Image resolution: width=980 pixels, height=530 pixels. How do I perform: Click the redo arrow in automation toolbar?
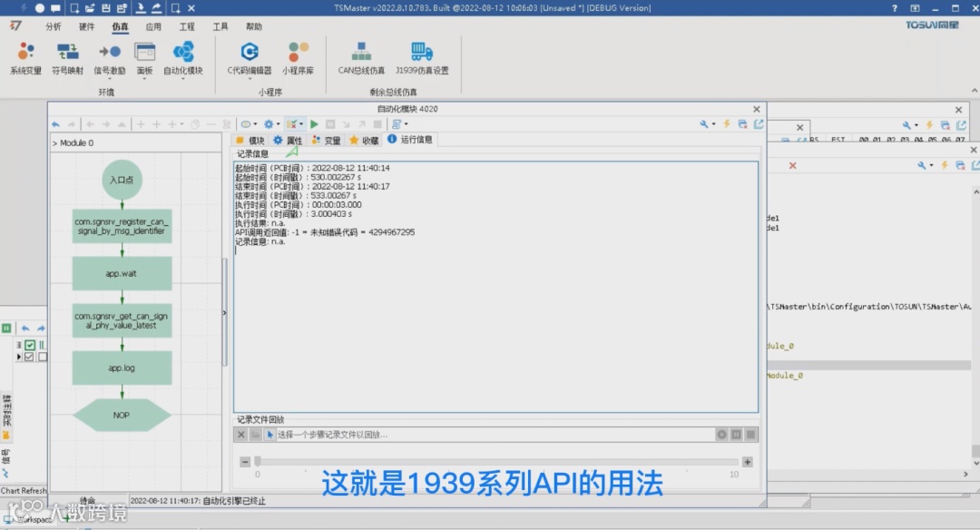[72, 124]
